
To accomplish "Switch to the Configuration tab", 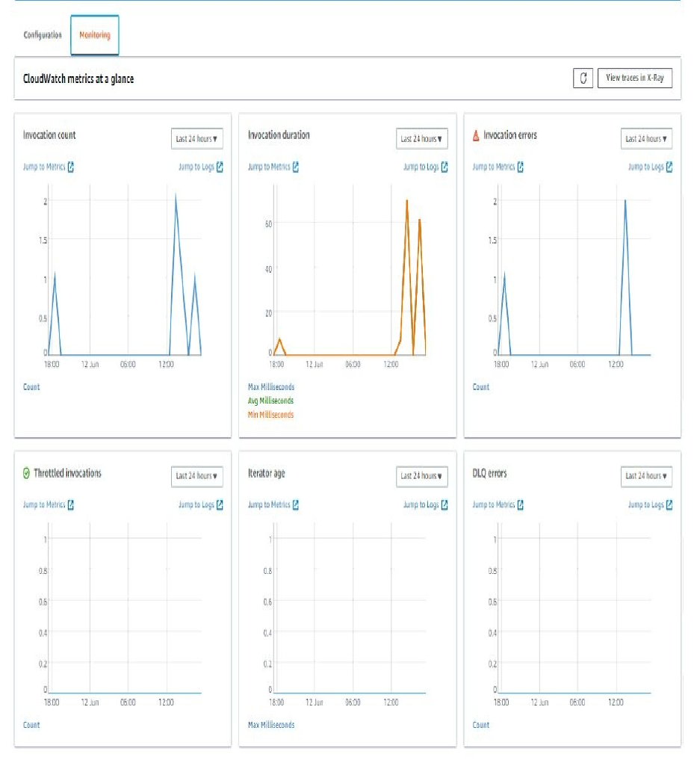I will pyautogui.click(x=43, y=35).
